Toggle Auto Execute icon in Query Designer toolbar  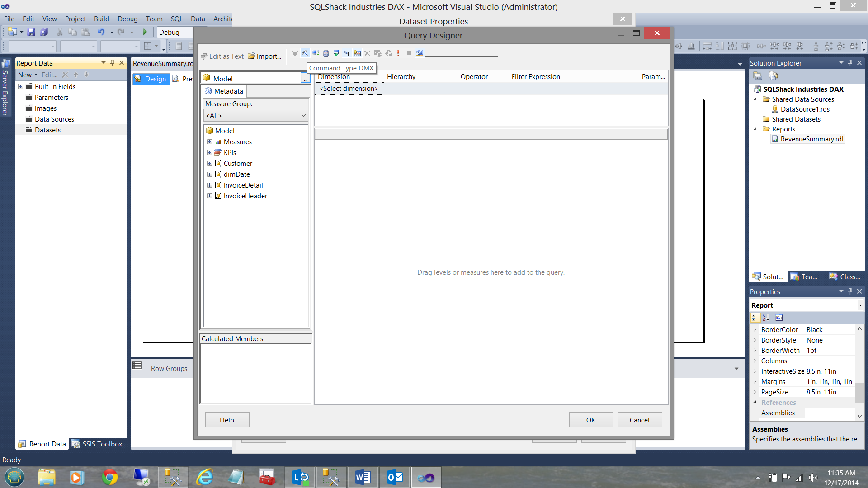click(x=347, y=53)
